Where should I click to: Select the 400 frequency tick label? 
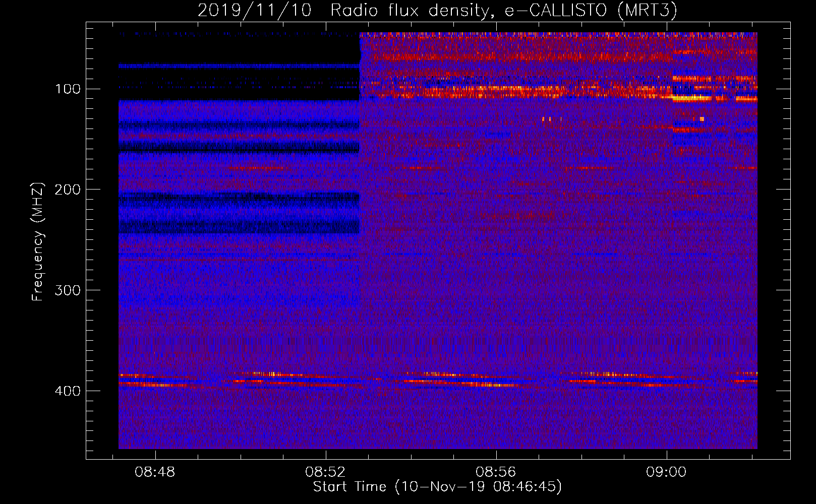(68, 392)
